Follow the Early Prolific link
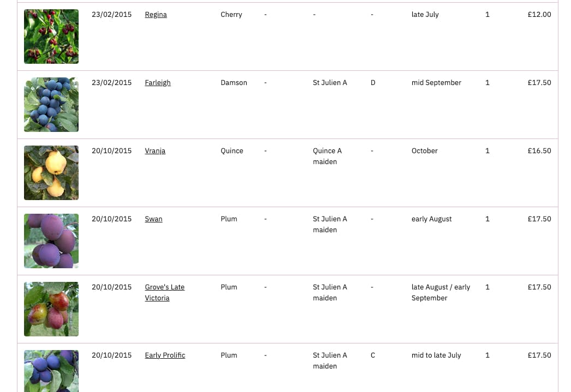This screenshot has width=571, height=392. pyautogui.click(x=165, y=355)
